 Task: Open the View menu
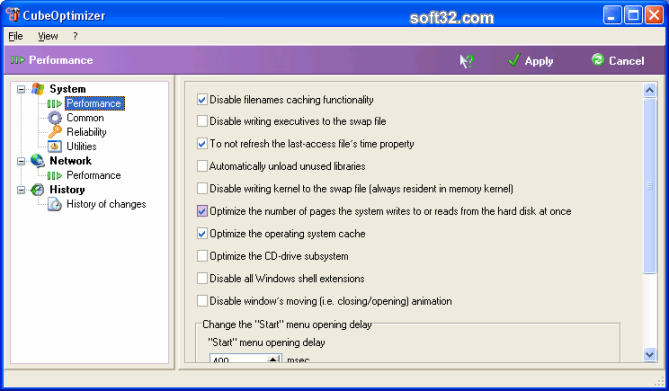coord(48,36)
